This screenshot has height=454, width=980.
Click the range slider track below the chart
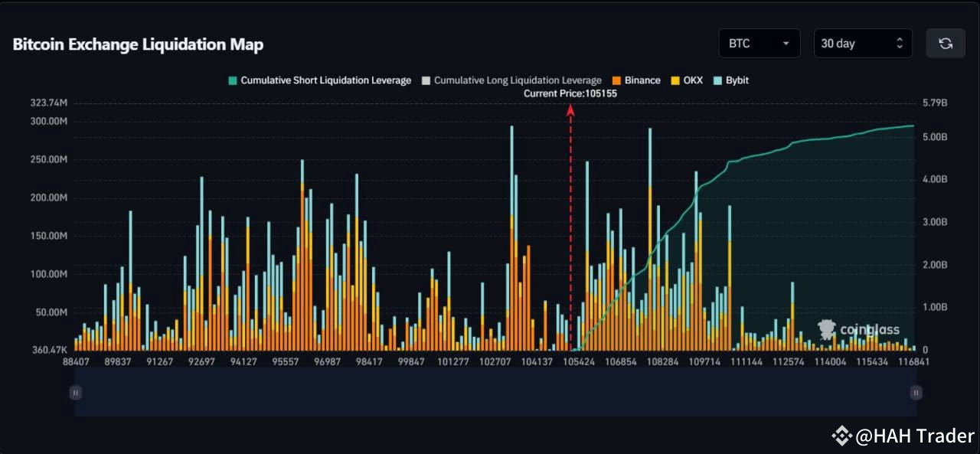click(495, 392)
